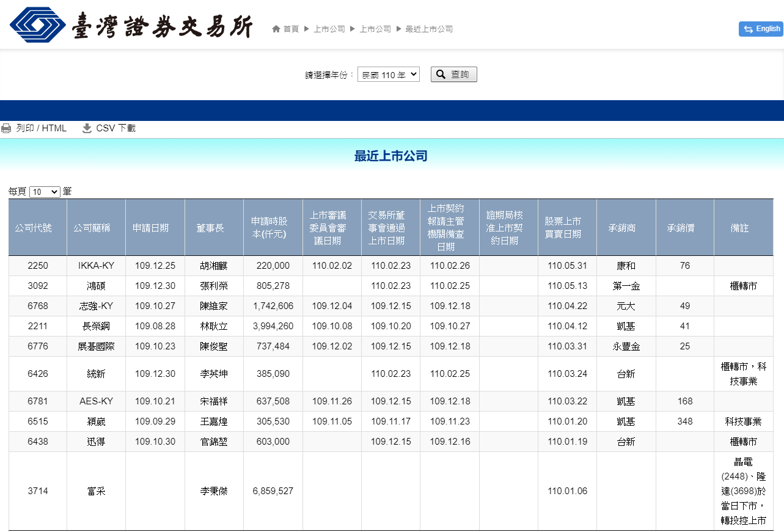This screenshot has height=532, width=784.
Task: Sort by 董事長 column header
Action: pyautogui.click(x=214, y=227)
